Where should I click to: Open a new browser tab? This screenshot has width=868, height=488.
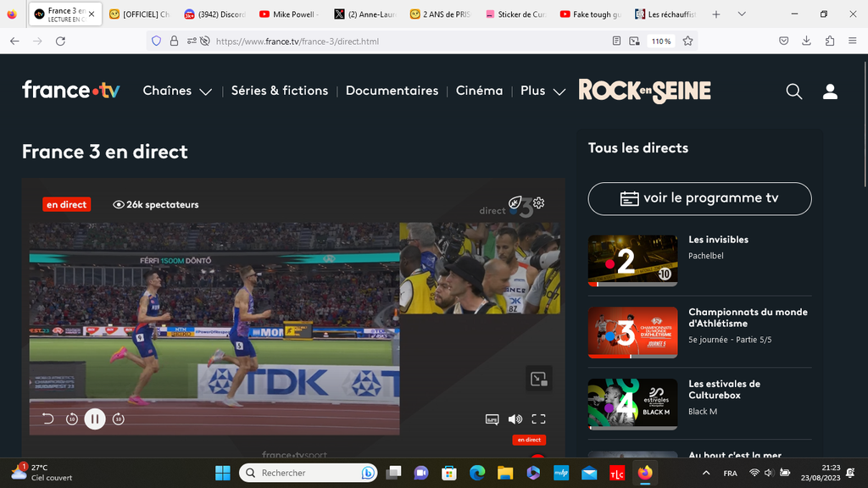[x=715, y=14]
